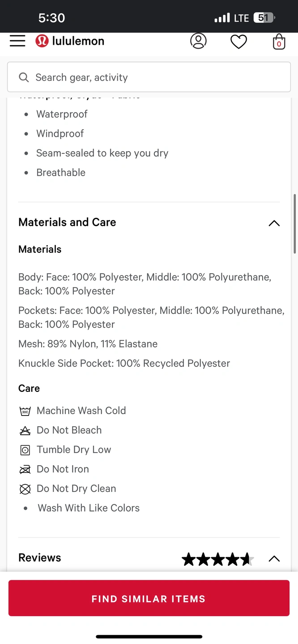Tap the search magnifier icon
Screen dimensions: 298x644
pyautogui.click(x=24, y=77)
